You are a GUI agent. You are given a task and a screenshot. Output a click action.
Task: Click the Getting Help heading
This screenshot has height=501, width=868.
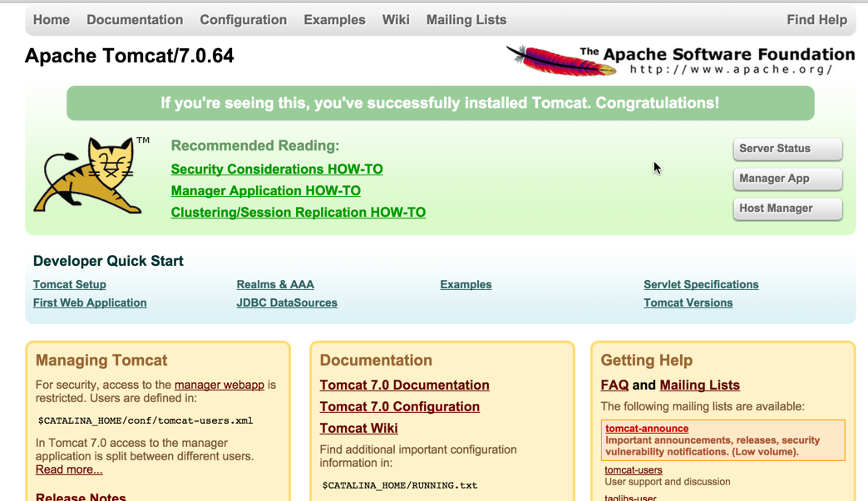click(x=647, y=361)
